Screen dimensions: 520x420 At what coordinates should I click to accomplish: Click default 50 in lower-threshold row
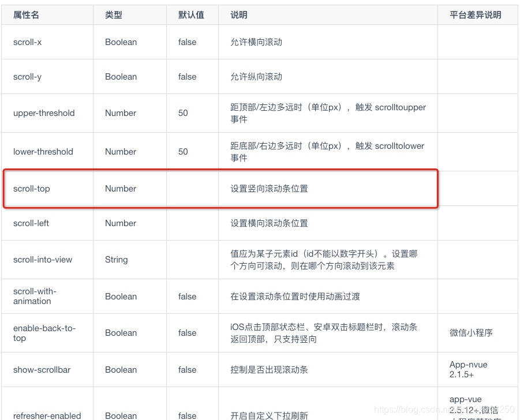(x=183, y=152)
